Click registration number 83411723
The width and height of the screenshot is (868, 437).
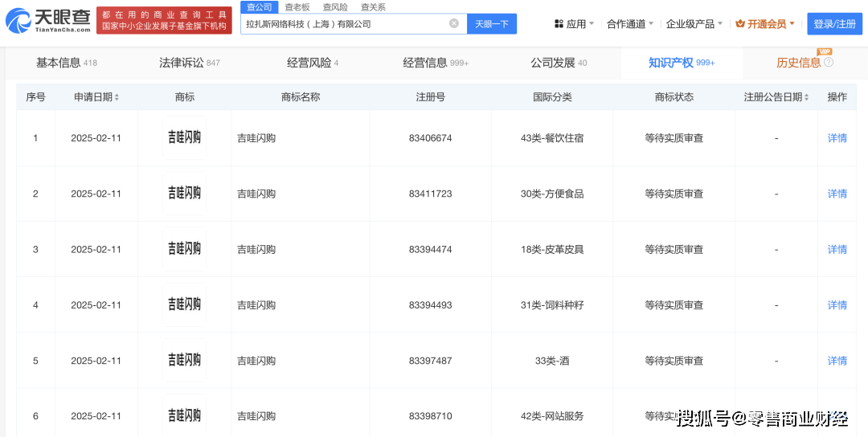(x=430, y=194)
